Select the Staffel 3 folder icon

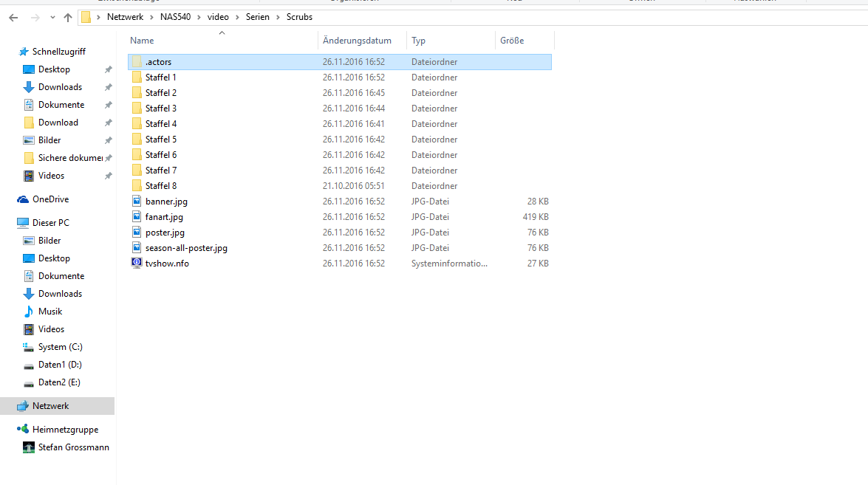(x=137, y=108)
